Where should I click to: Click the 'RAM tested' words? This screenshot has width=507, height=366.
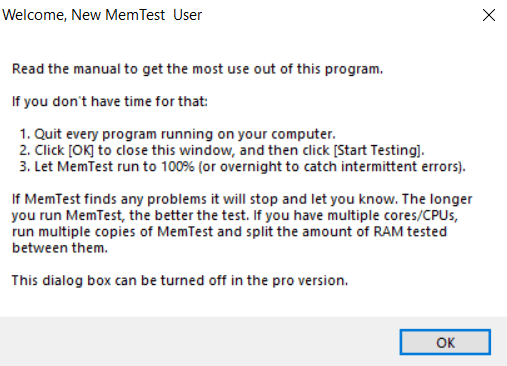click(x=410, y=232)
